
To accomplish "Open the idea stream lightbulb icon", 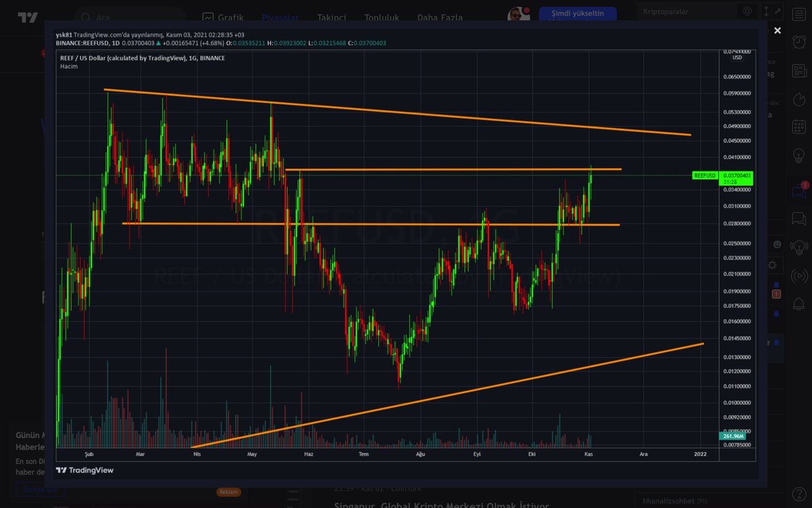I will (798, 247).
